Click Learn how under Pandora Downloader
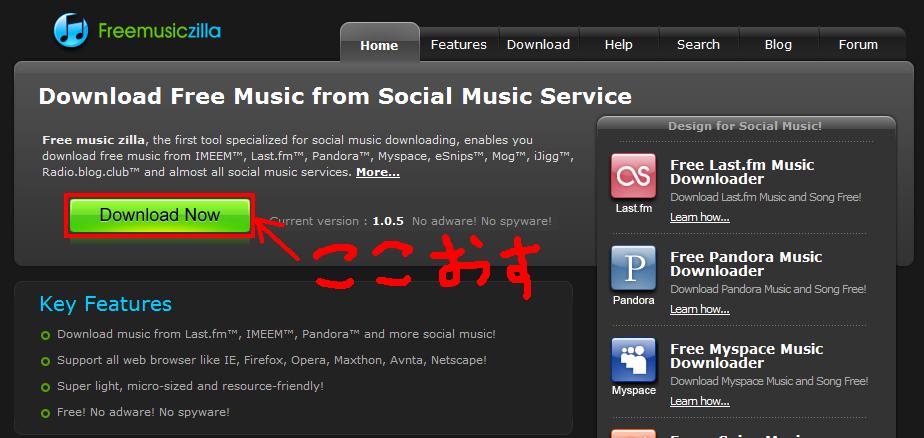The image size is (924, 438). click(x=700, y=309)
